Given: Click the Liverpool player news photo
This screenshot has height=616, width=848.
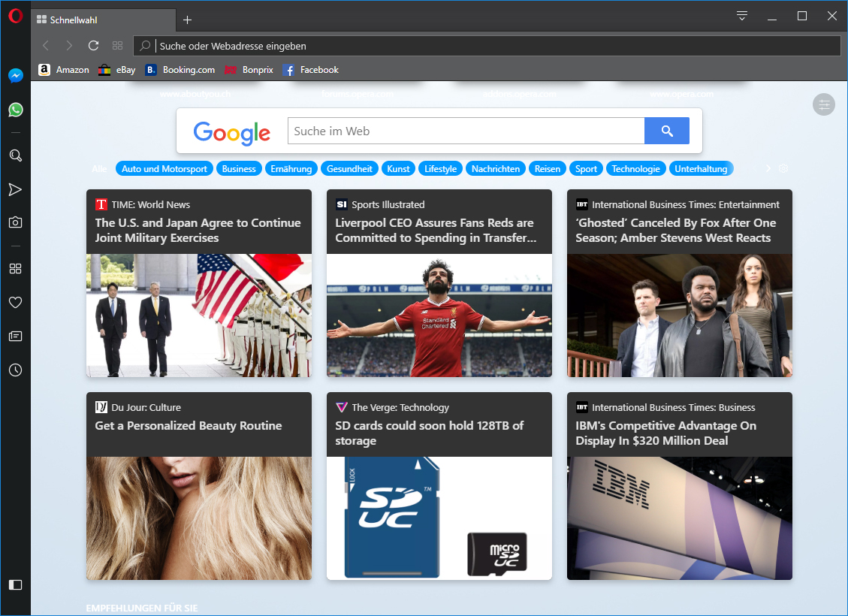Looking at the screenshot, I should [439, 316].
